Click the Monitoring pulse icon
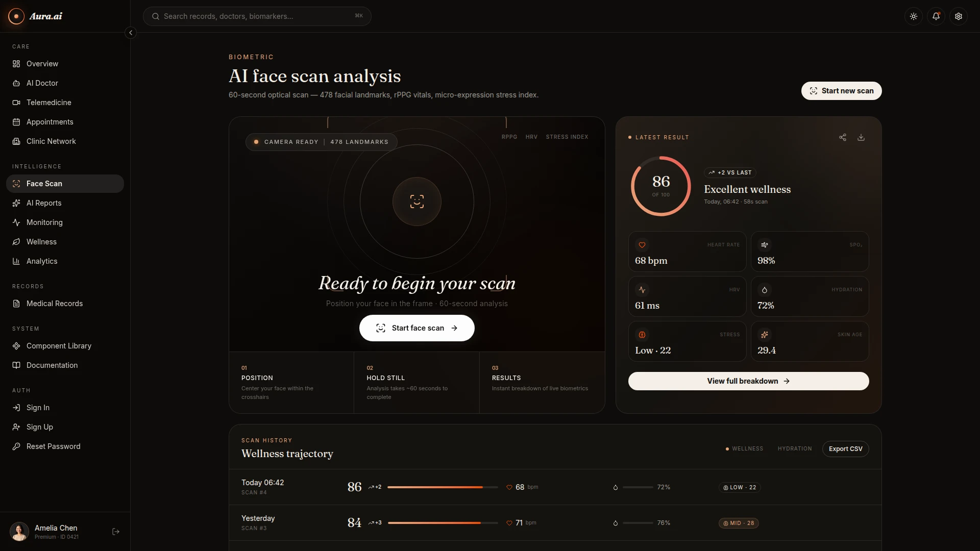The height and width of the screenshot is (551, 980). [x=16, y=222]
